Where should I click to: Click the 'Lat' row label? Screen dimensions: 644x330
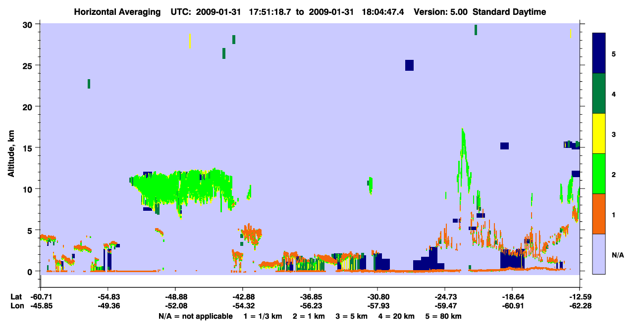click(16, 296)
